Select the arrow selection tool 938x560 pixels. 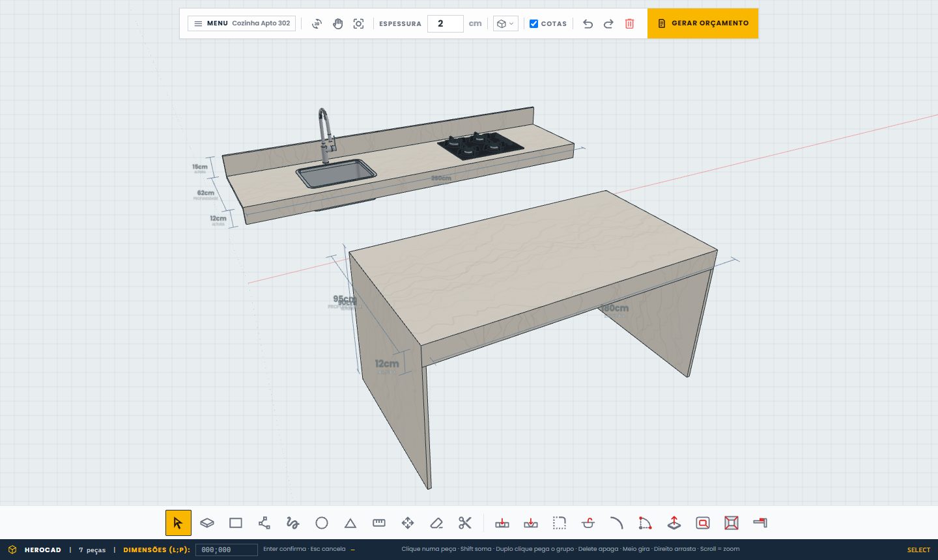(178, 523)
